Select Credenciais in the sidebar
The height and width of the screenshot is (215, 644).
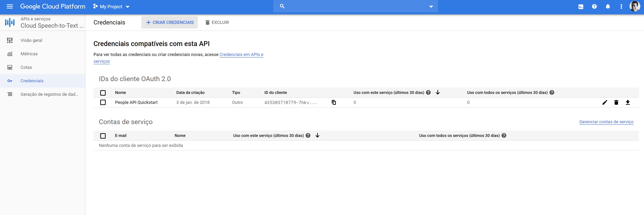(x=43, y=81)
